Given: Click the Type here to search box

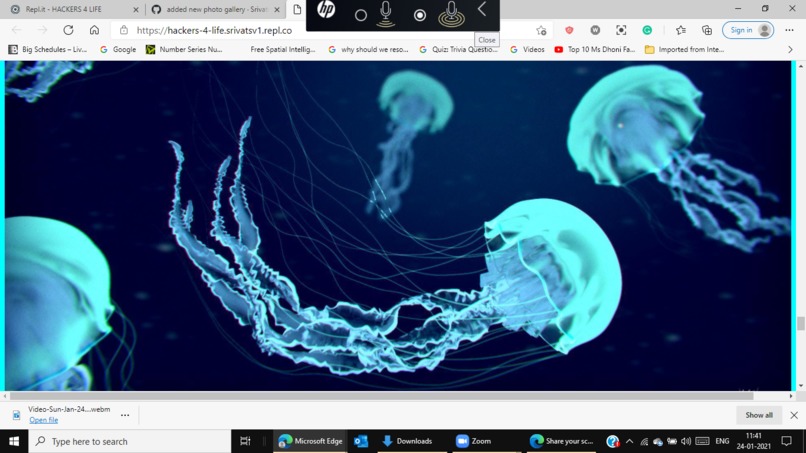Looking at the screenshot, I should pyautogui.click(x=130, y=441).
